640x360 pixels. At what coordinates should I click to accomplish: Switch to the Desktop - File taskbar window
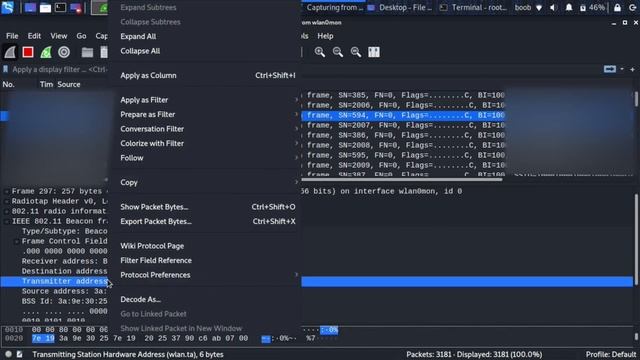pos(400,8)
